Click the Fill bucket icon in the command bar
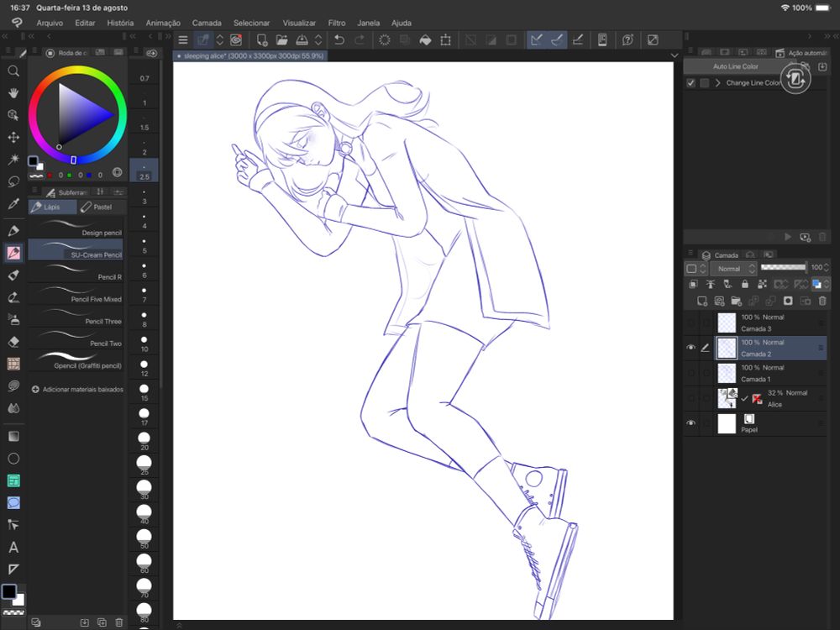 click(425, 39)
